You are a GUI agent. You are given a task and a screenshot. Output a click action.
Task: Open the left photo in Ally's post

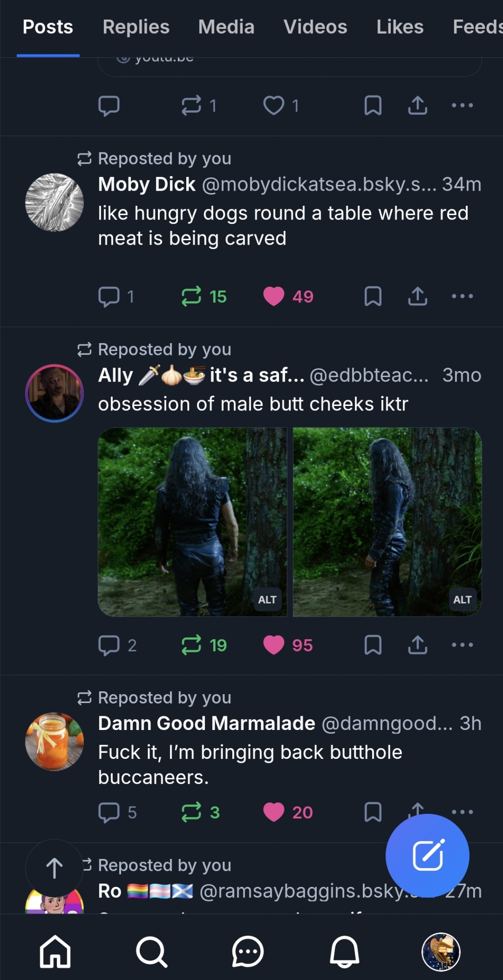192,522
